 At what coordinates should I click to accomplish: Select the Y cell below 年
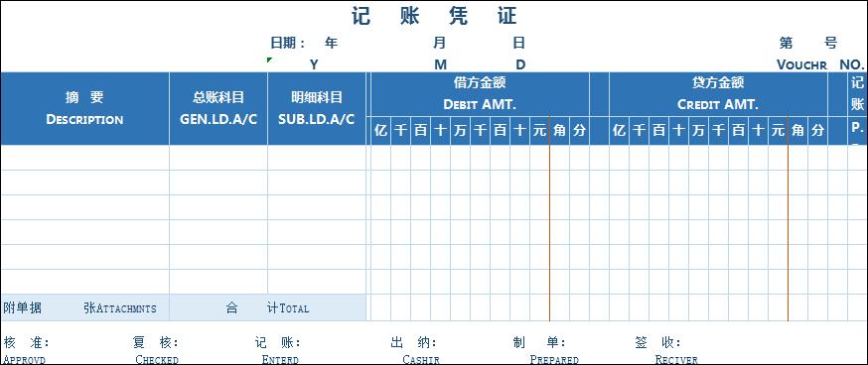pyautogui.click(x=314, y=64)
